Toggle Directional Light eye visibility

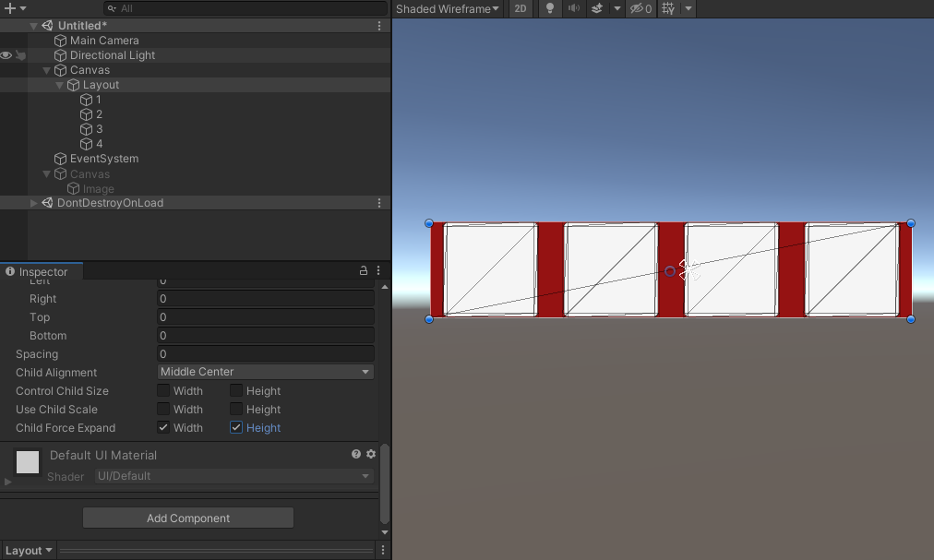(x=6, y=55)
